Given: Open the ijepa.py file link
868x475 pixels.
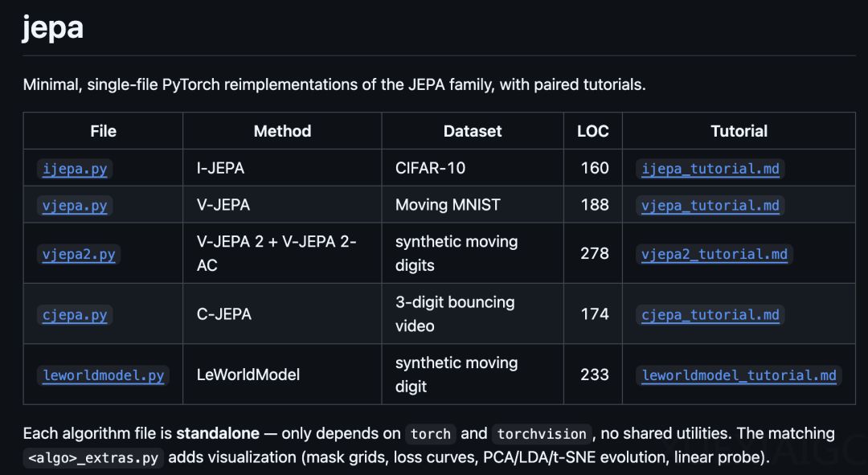Looking at the screenshot, I should pyautogui.click(x=75, y=168).
